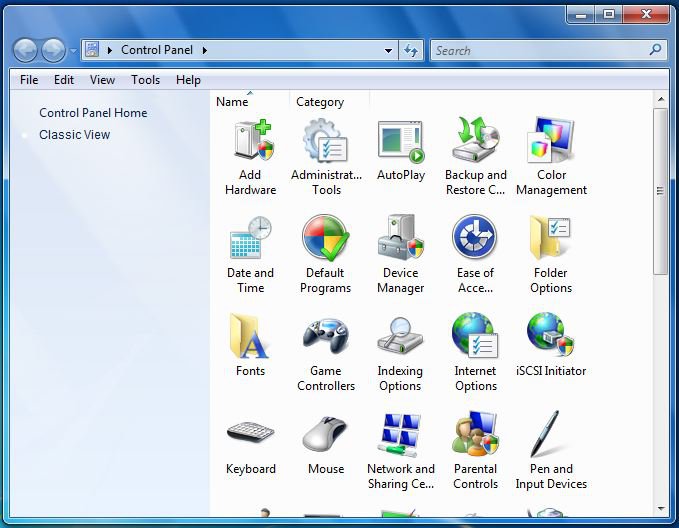Image resolution: width=679 pixels, height=528 pixels.
Task: Click the scrollbar down arrow
Action: (x=661, y=509)
